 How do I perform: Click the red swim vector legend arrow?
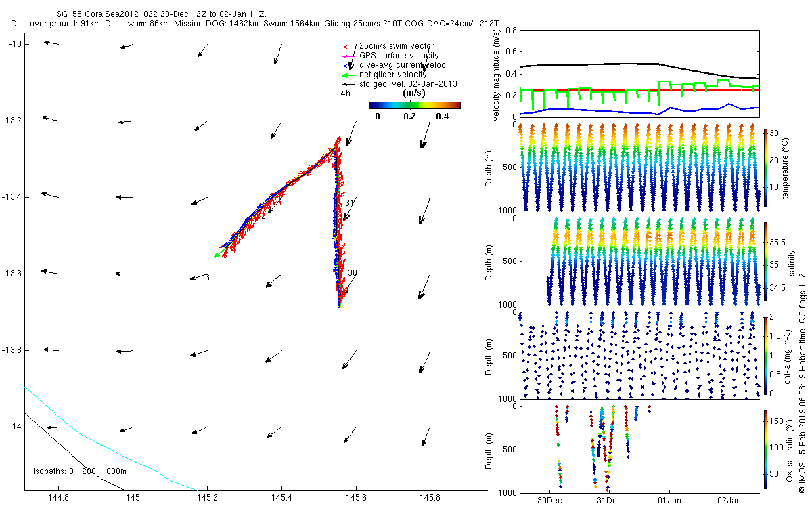point(349,47)
